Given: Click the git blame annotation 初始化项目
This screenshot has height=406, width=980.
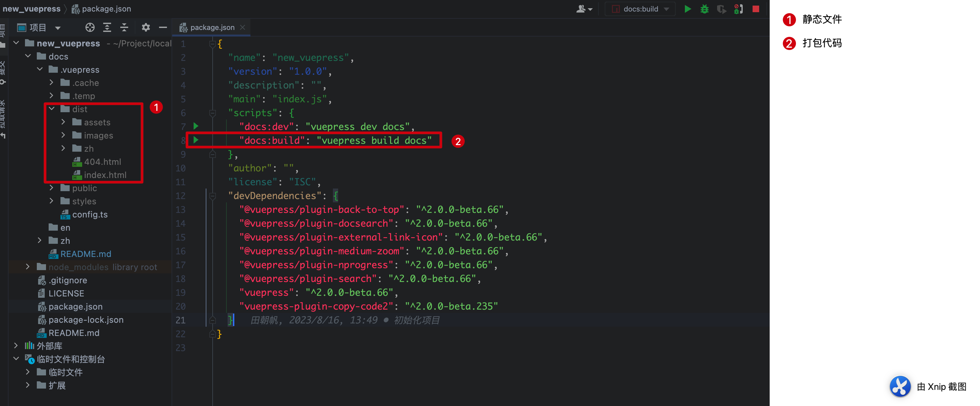Looking at the screenshot, I should (x=417, y=320).
